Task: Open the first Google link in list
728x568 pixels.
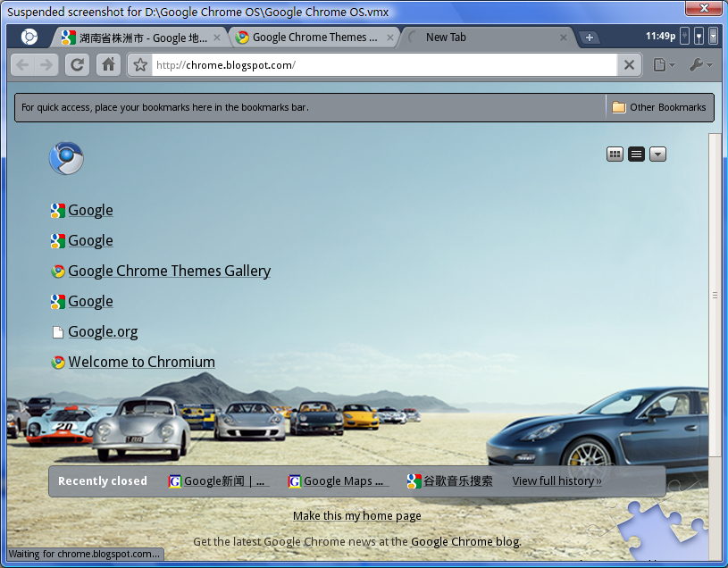Action: point(90,210)
